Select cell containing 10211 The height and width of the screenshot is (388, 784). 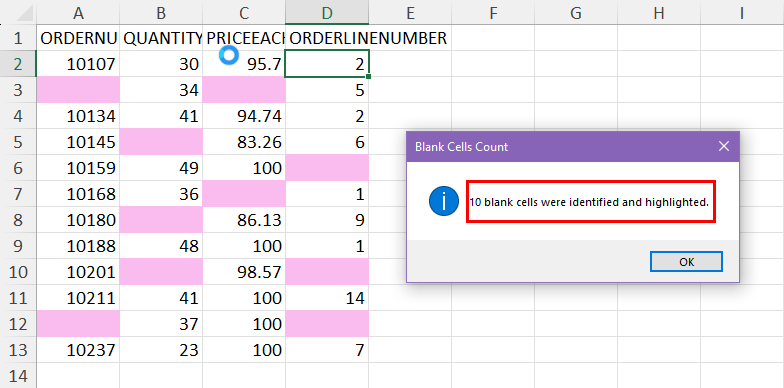78,298
